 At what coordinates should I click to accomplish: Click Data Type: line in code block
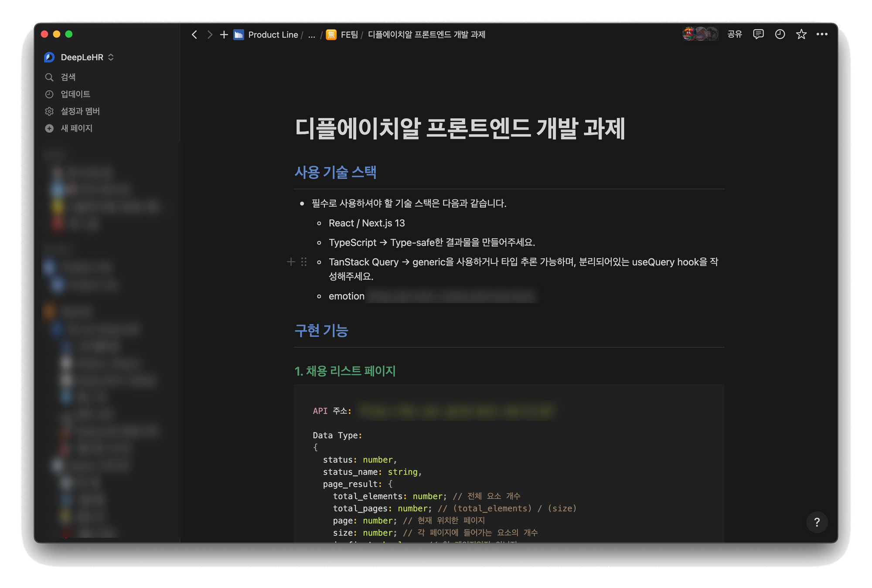337,435
